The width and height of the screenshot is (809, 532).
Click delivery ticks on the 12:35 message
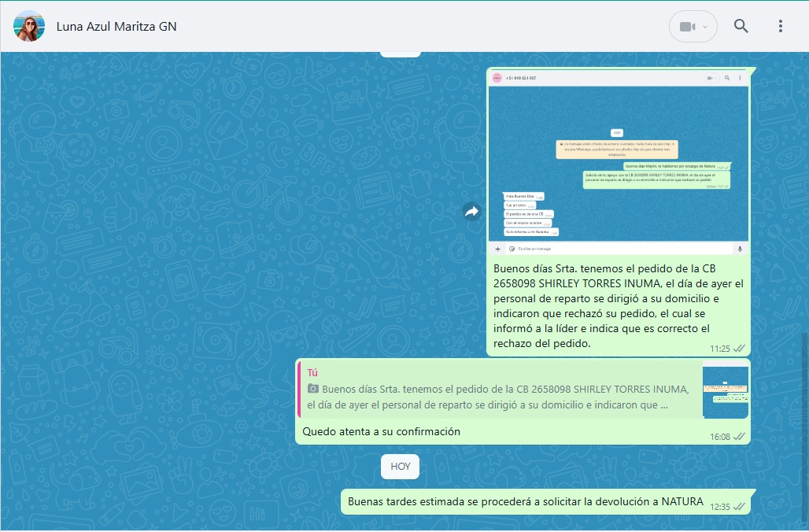739,507
